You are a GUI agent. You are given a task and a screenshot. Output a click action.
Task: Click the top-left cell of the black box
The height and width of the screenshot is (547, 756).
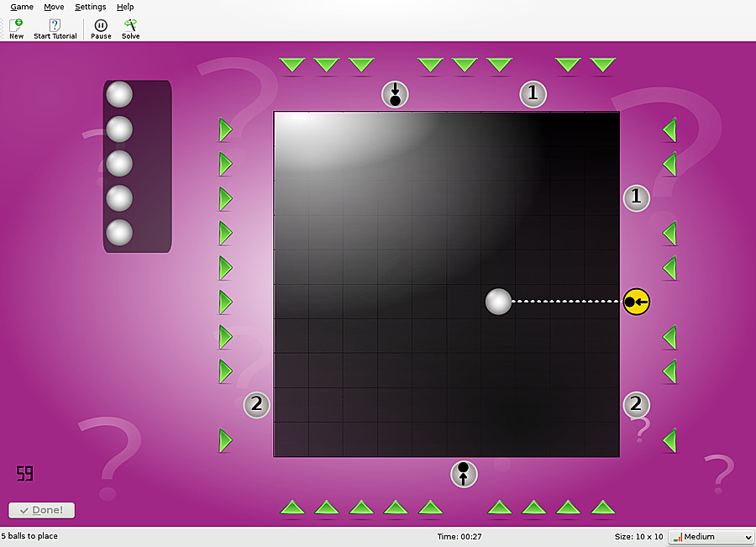coord(291,129)
